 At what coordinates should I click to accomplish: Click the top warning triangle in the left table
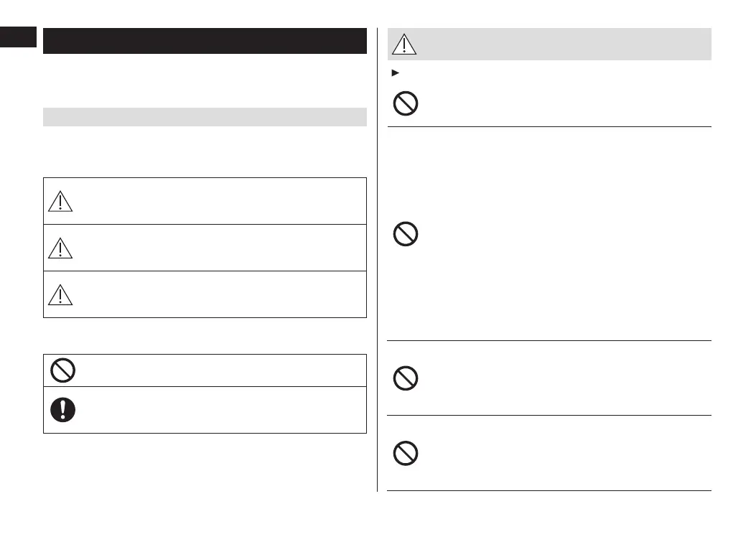(60, 202)
